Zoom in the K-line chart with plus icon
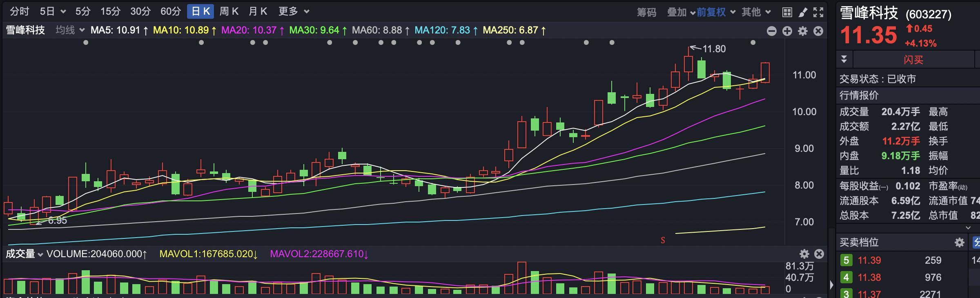 tap(787, 31)
